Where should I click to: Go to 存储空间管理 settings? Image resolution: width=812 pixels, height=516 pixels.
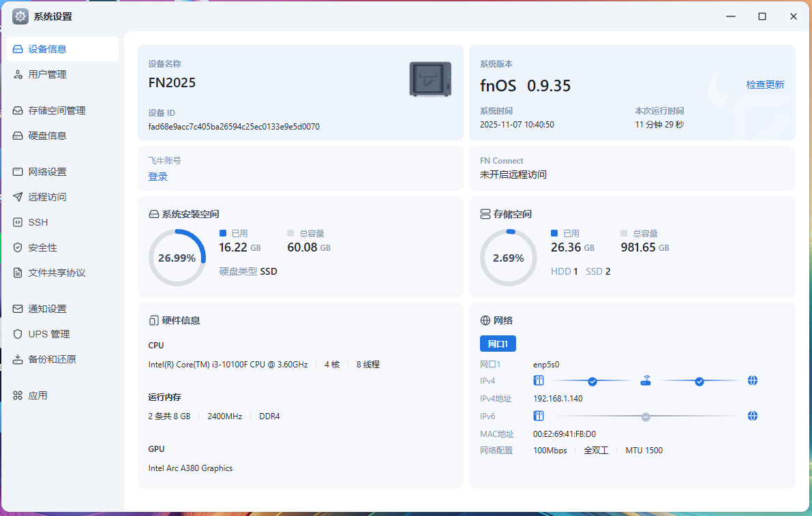pyautogui.click(x=57, y=110)
